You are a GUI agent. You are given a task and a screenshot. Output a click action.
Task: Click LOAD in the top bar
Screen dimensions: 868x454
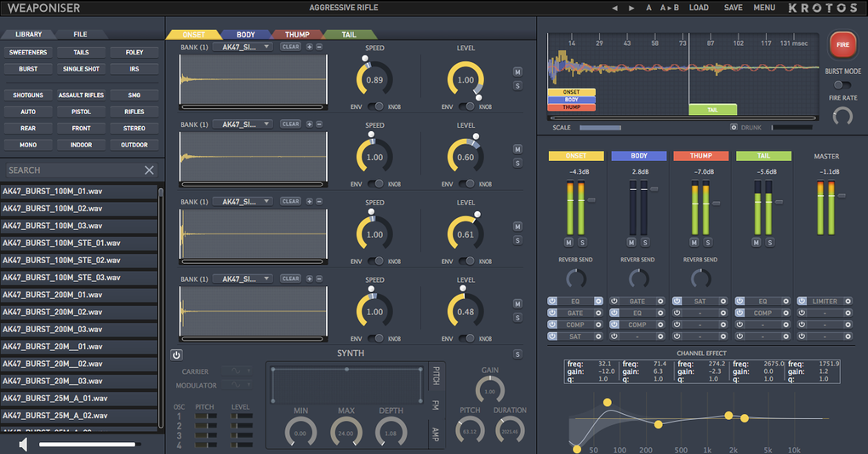click(x=699, y=8)
